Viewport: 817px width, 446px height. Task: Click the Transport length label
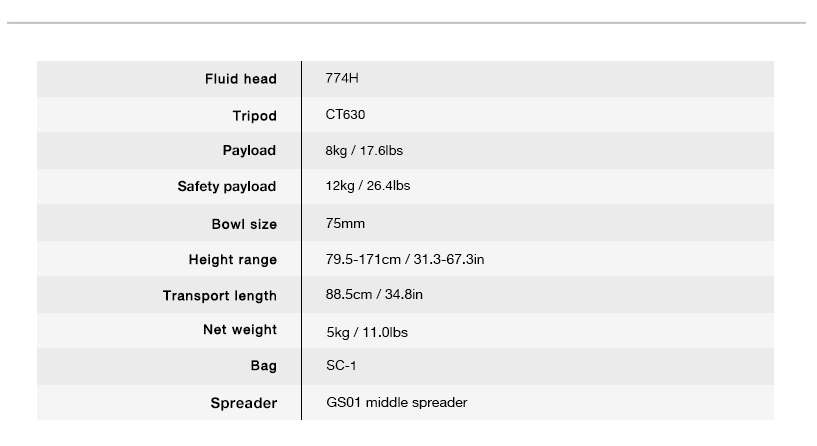tap(219, 296)
